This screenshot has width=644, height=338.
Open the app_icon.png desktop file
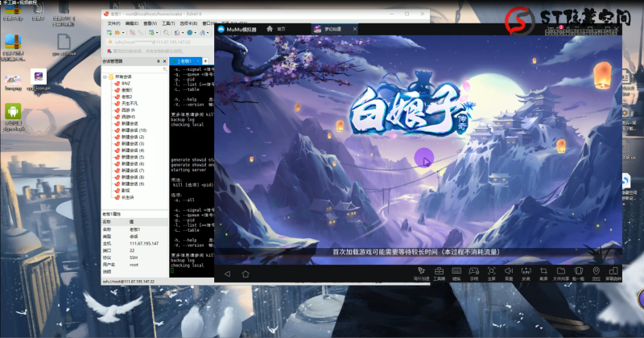coord(38,80)
